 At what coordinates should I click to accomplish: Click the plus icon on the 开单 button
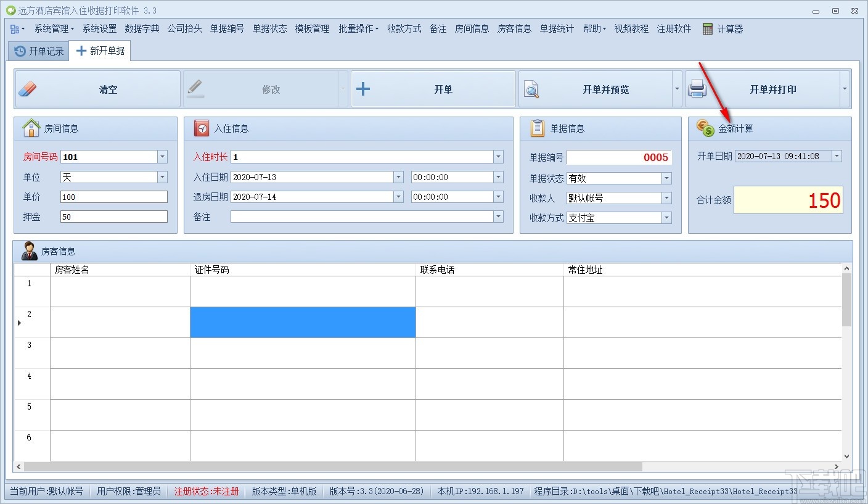[363, 89]
